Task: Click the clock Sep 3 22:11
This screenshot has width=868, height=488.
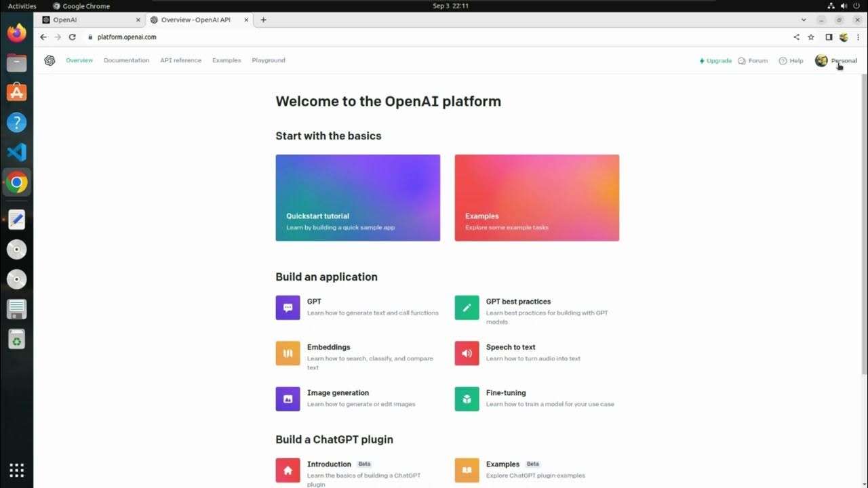Action: 450,6
